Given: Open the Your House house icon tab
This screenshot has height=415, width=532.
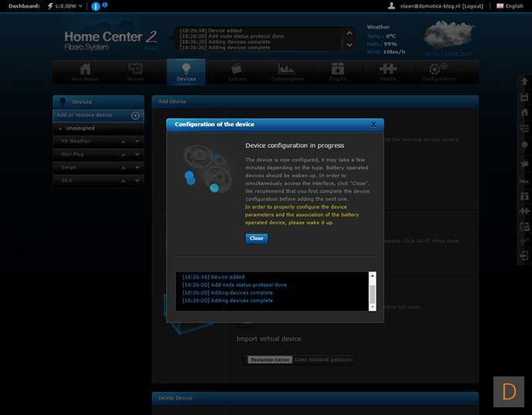Looking at the screenshot, I should (85, 72).
